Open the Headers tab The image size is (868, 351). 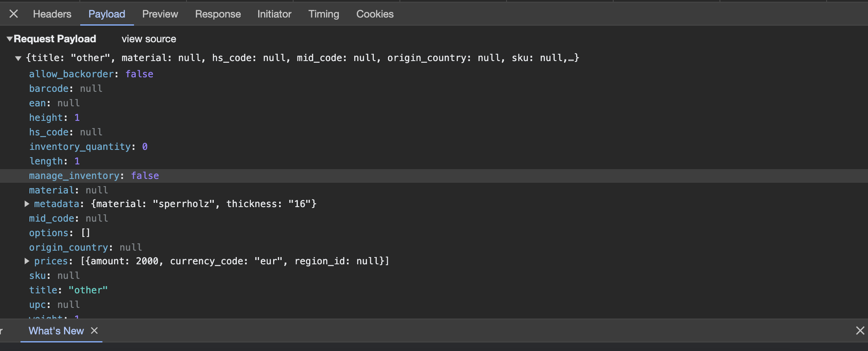pyautogui.click(x=52, y=14)
